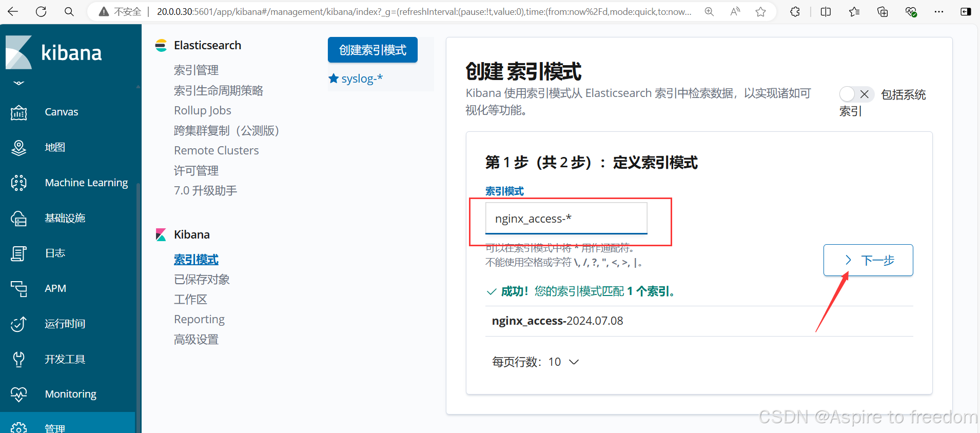The width and height of the screenshot is (980, 433).
Task: Toggle browser split screen icon
Action: coord(826,11)
